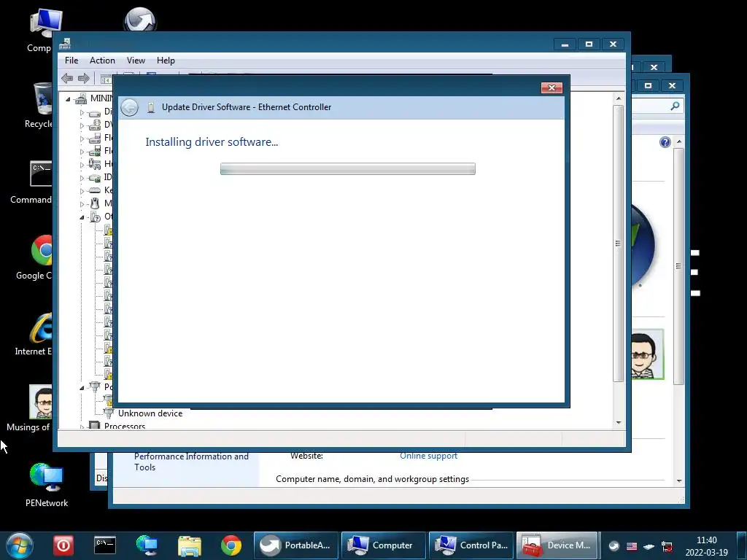Click the red power icon on taskbar

click(x=63, y=545)
